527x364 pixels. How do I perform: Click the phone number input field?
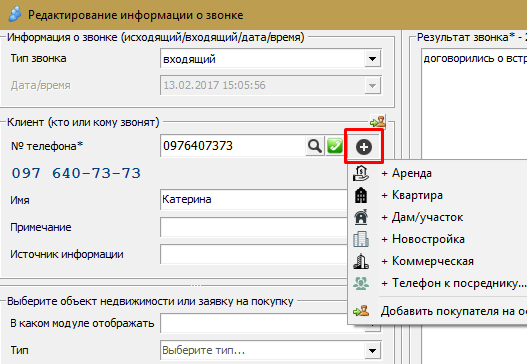tap(233, 146)
